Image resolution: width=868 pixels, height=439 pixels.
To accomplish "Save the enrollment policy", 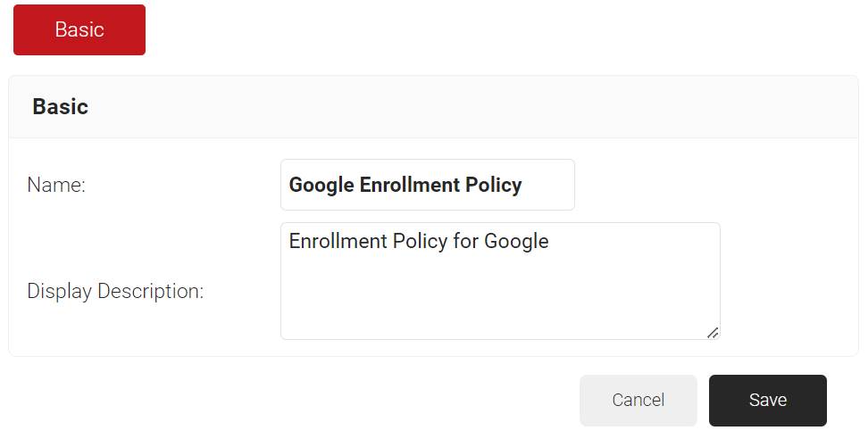I will coord(767,400).
